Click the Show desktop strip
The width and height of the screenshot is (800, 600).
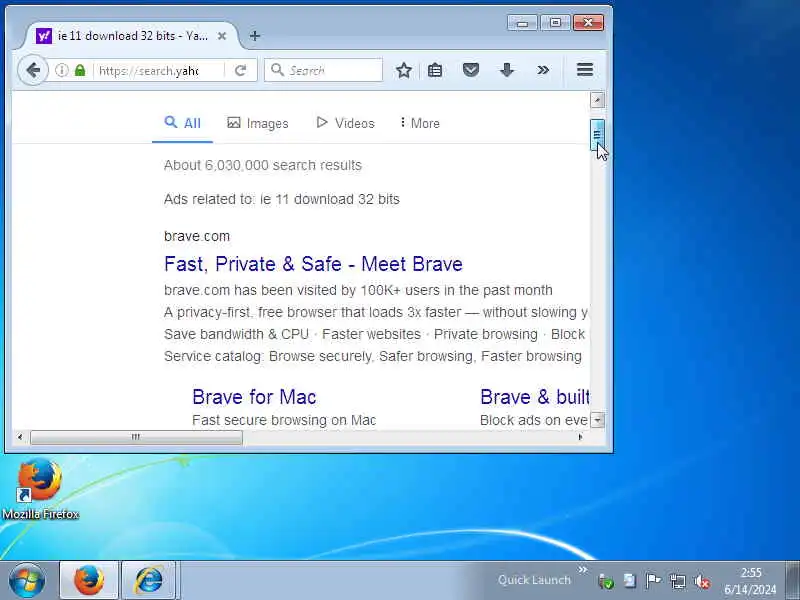click(x=792, y=580)
